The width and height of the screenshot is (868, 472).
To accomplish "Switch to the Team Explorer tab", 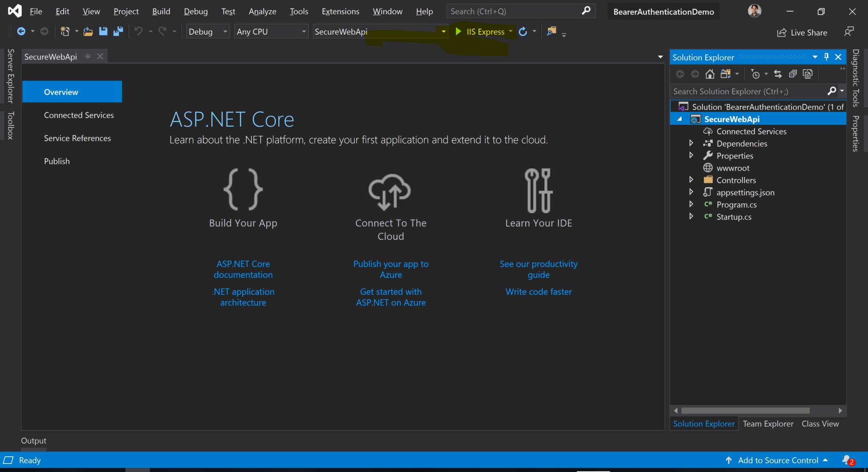I will click(x=768, y=423).
